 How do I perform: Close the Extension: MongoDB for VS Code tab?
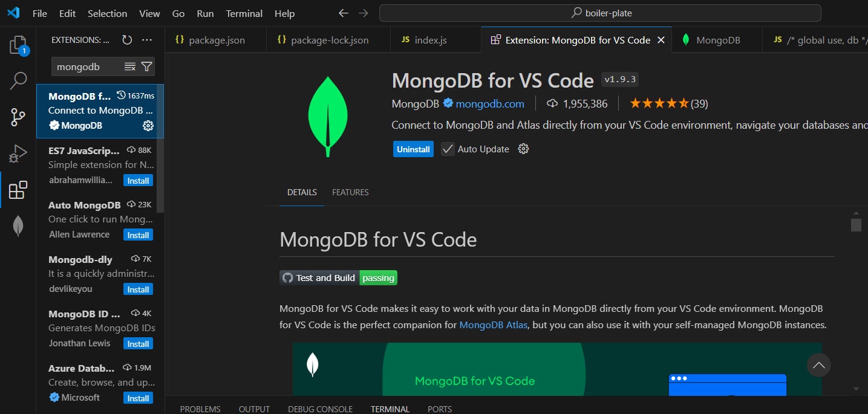[x=661, y=40]
